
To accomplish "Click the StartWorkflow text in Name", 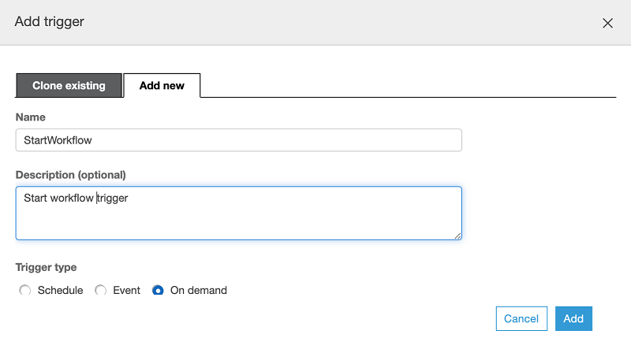I will point(58,141).
